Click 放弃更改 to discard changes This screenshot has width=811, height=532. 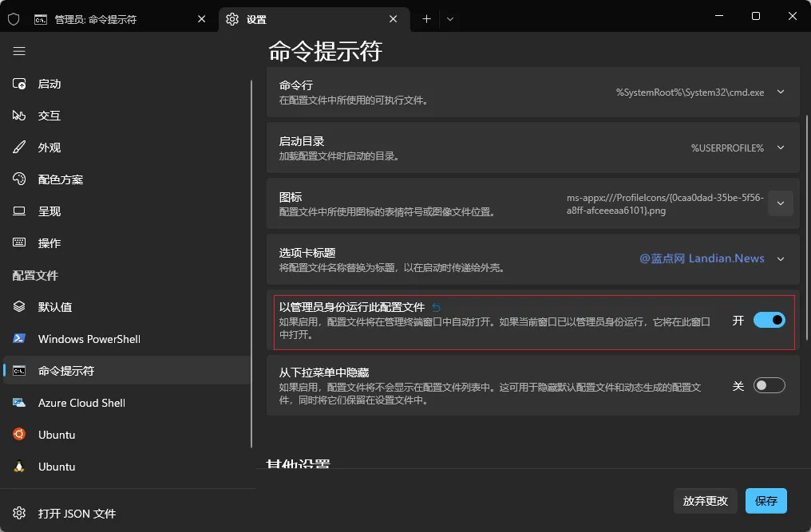705,501
